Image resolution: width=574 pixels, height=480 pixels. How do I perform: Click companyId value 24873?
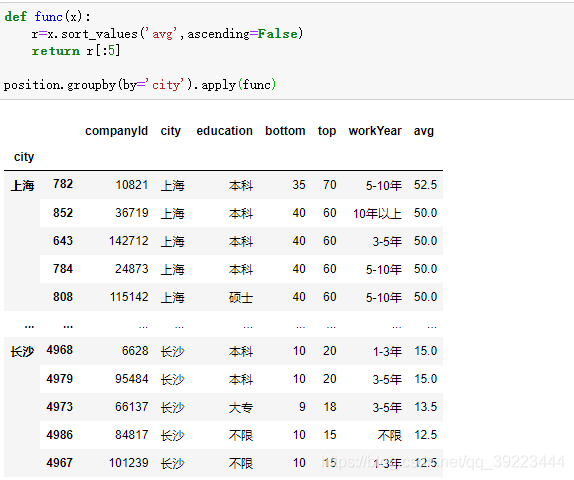point(132,269)
